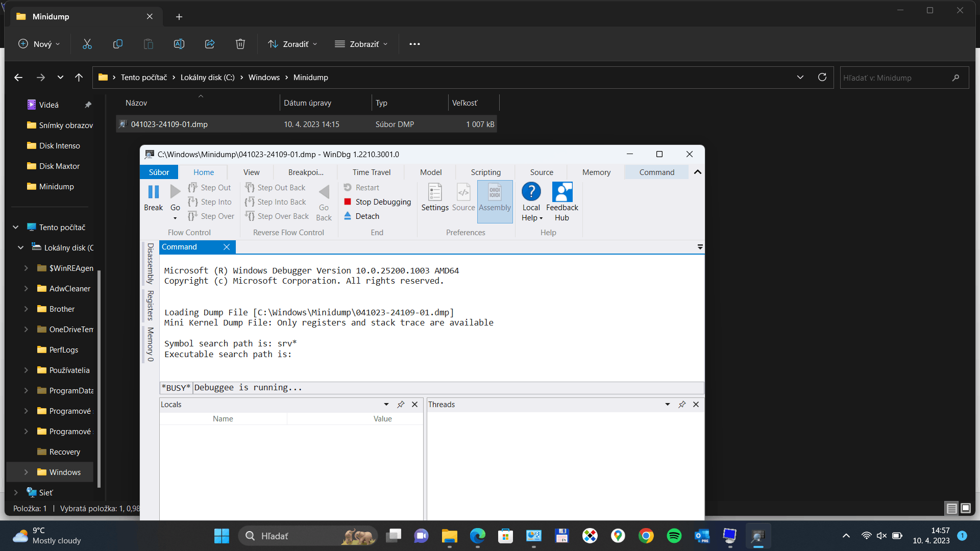Open the Disassembly side panel
Image resolution: width=980 pixels, height=551 pixels.
coord(150,263)
